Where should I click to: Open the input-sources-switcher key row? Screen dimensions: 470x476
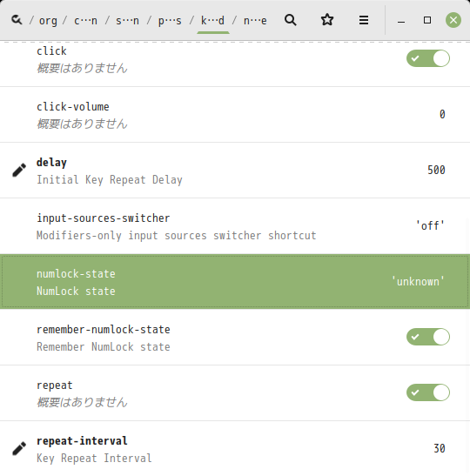tap(235, 226)
